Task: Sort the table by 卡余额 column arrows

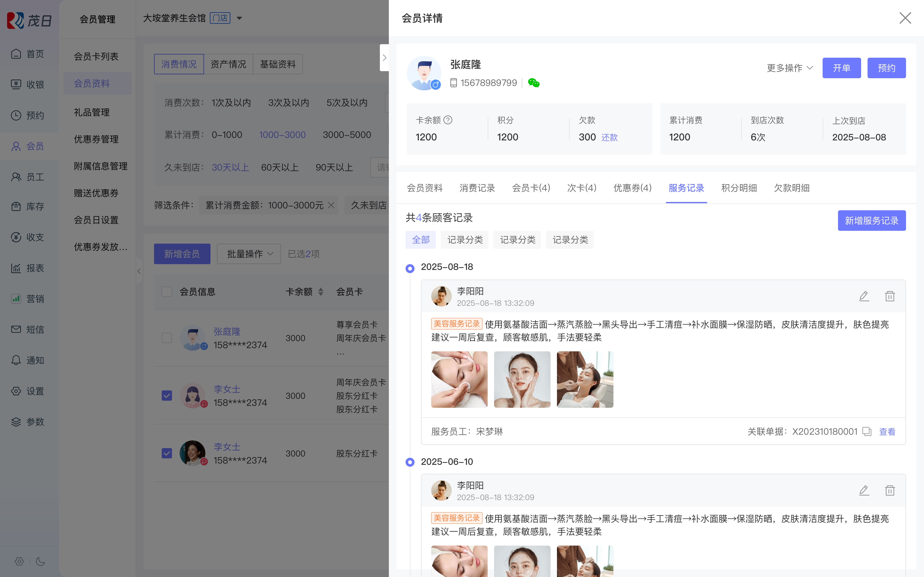Action: (x=321, y=292)
